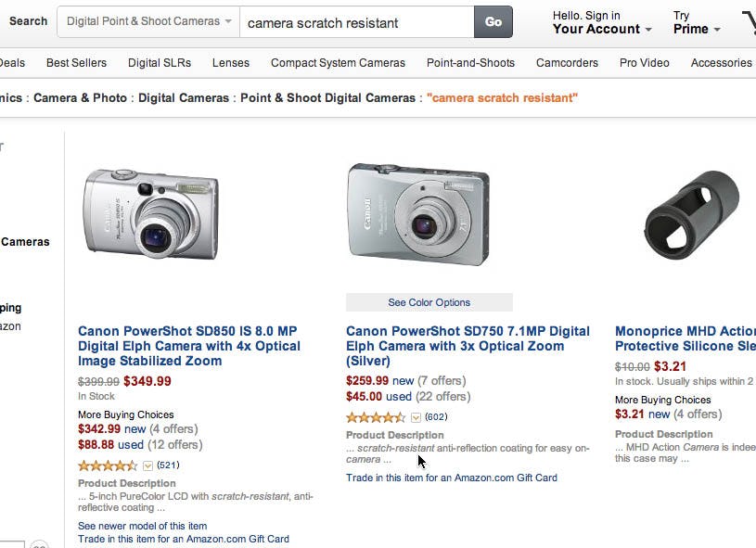
Task: Open rating dropdown arrow next to 602 reviews
Action: tap(416, 417)
